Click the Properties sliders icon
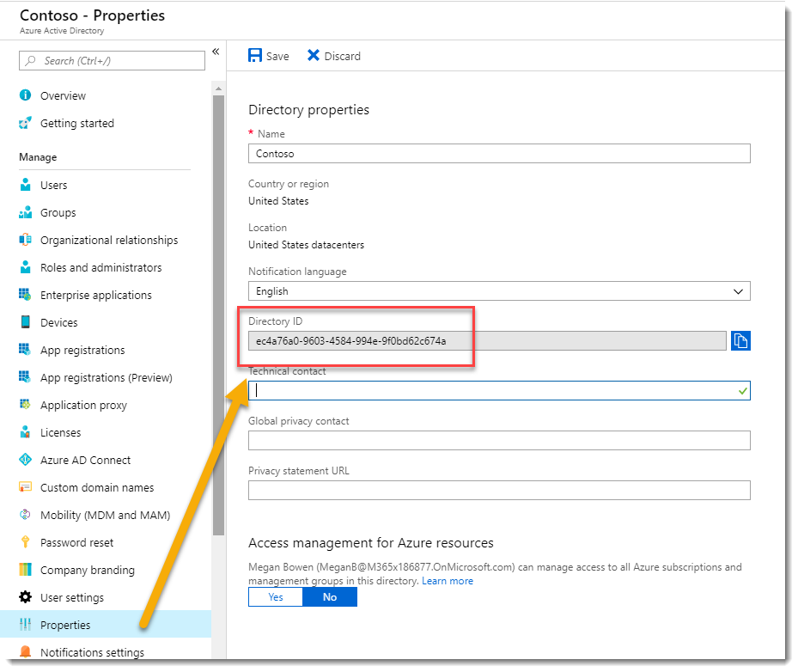 [25, 625]
